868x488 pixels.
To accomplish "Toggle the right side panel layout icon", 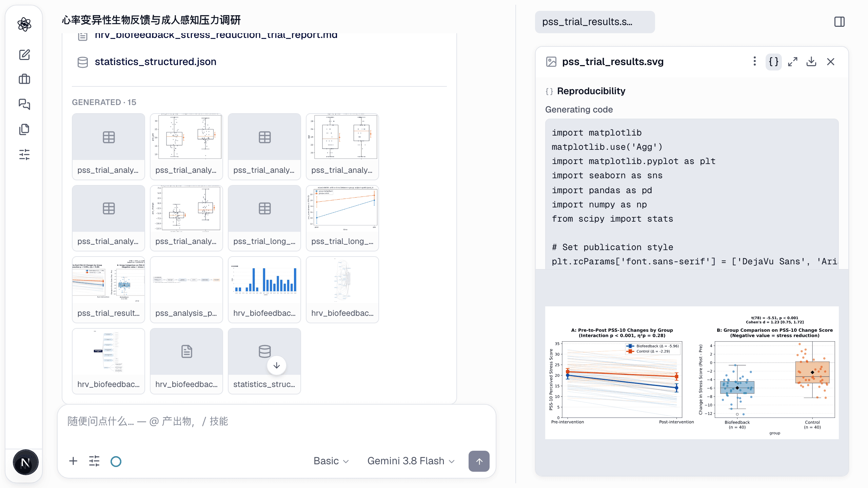I will (840, 22).
